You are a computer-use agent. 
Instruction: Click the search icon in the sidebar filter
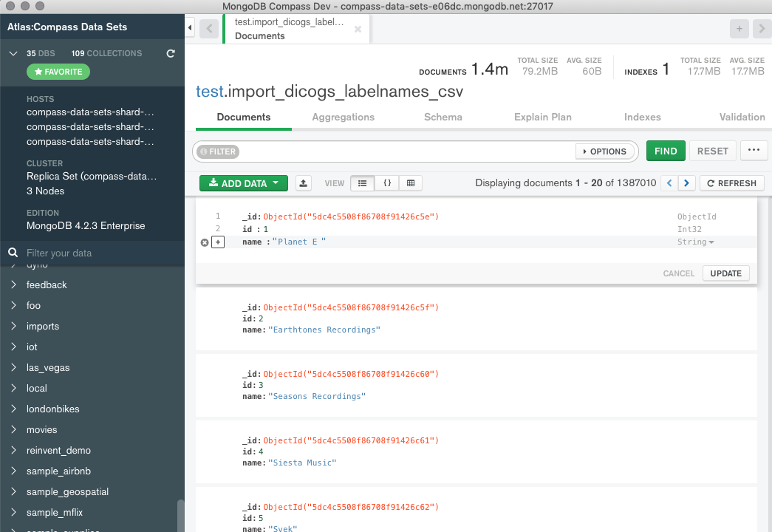(x=13, y=253)
